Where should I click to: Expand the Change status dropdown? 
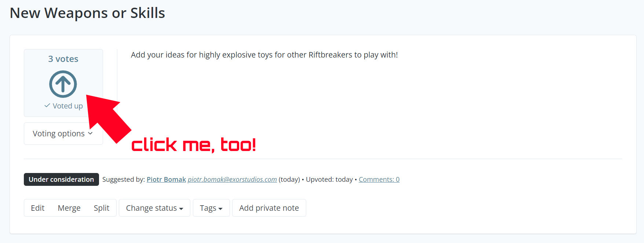tap(154, 208)
